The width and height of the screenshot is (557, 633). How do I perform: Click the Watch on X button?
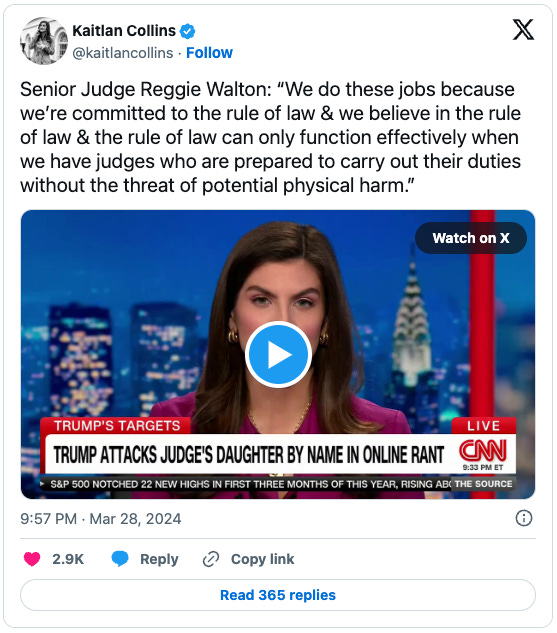(x=471, y=238)
